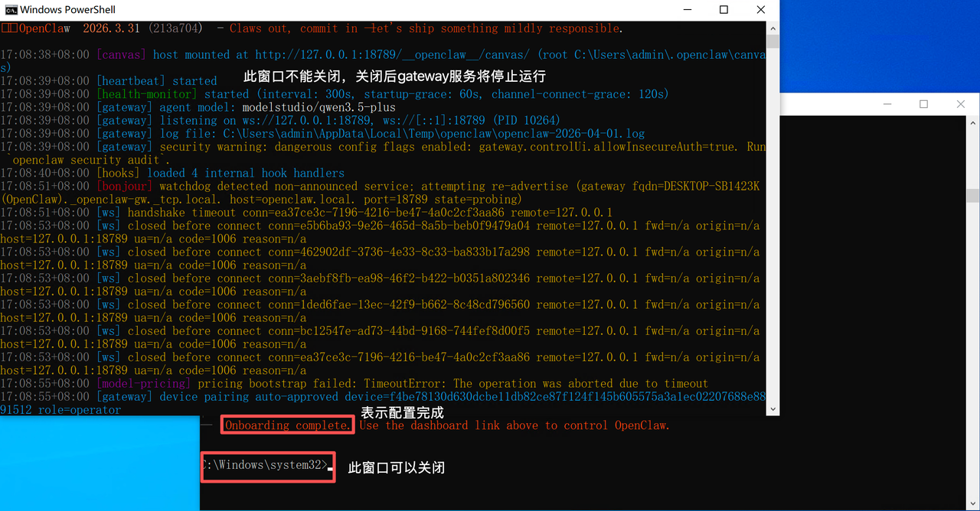Image resolution: width=980 pixels, height=511 pixels.
Task: Click the '[ws] handshake timeout' log line
Action: point(306,213)
